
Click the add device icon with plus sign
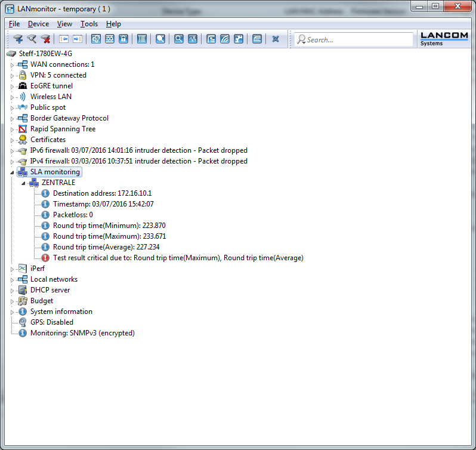pyautogui.click(x=18, y=39)
